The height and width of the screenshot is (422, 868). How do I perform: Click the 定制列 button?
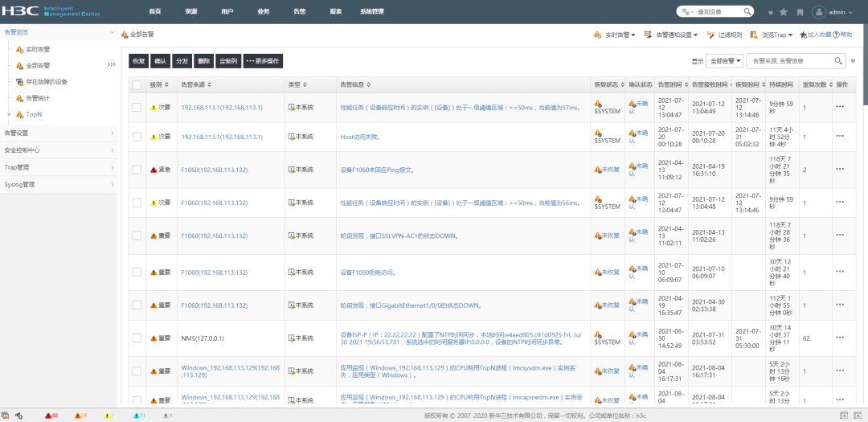[227, 61]
